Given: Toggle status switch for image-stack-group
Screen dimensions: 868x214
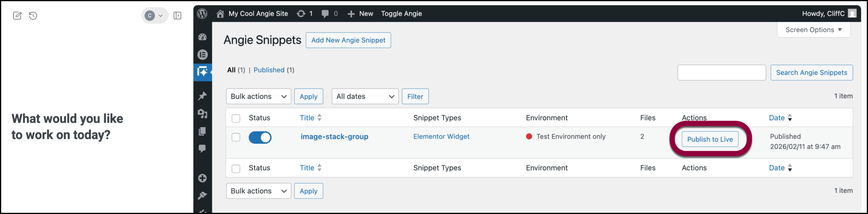Looking at the screenshot, I should [x=260, y=138].
